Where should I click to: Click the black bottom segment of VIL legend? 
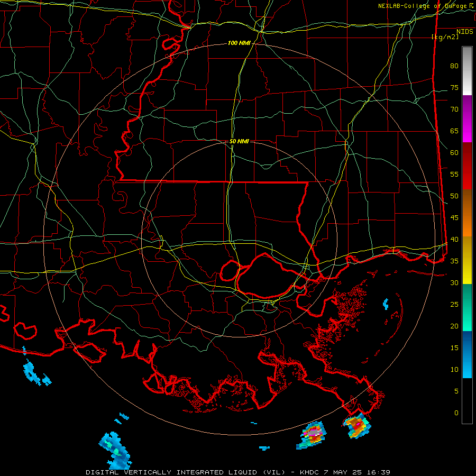click(467, 401)
